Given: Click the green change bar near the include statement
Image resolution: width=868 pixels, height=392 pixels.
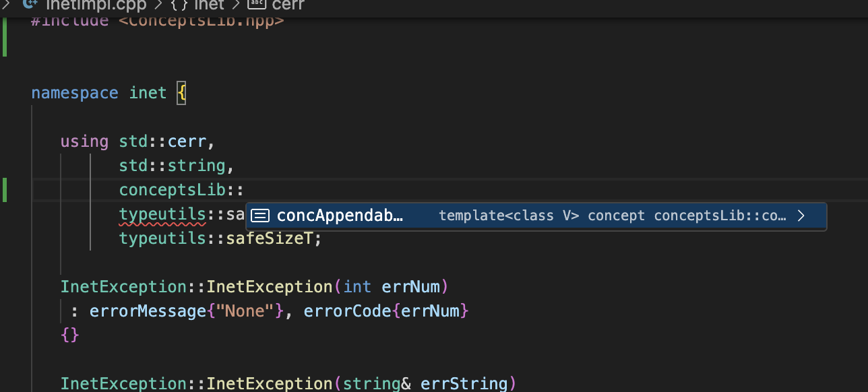Looking at the screenshot, I should (5, 37).
